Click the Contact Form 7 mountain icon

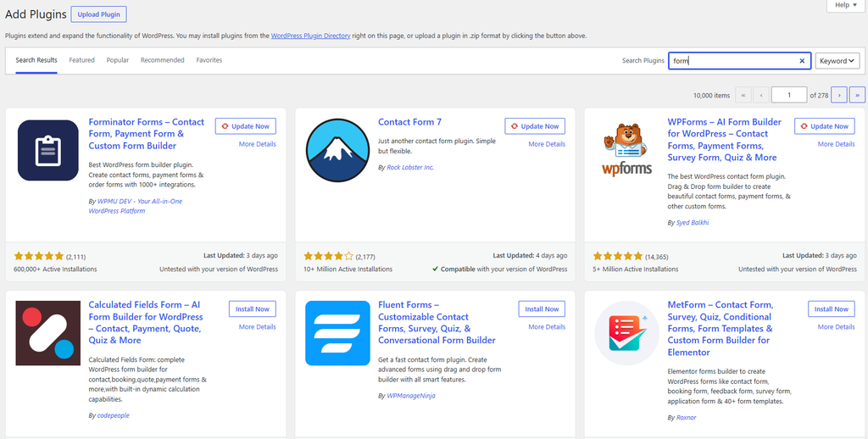pos(337,150)
